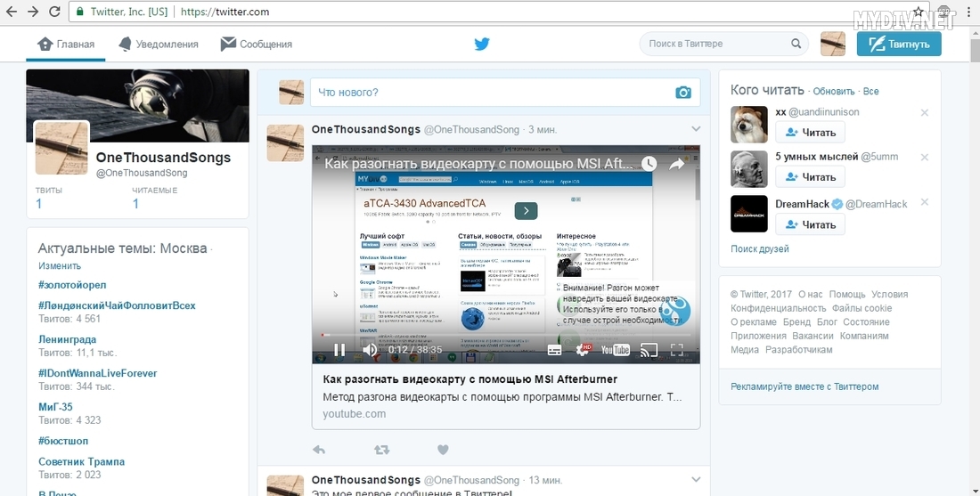Focus the Поиск в Твиттере search field

(716, 44)
